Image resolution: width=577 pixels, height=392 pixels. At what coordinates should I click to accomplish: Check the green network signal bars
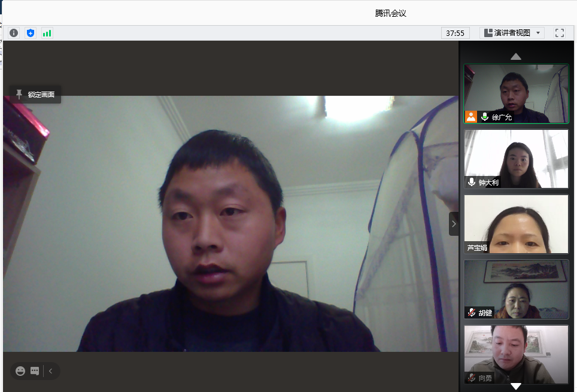click(x=47, y=33)
